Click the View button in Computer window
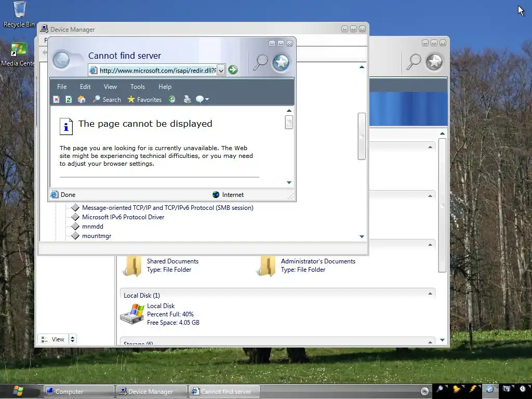 pos(53,339)
